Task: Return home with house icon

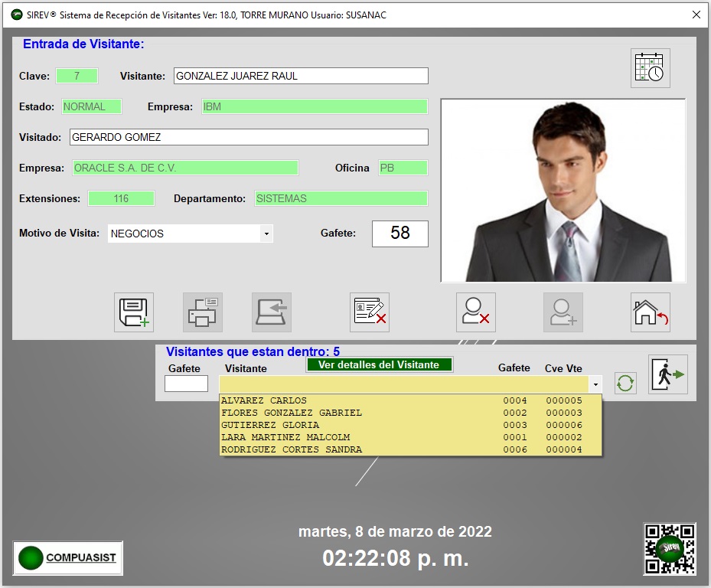Action: tap(651, 312)
